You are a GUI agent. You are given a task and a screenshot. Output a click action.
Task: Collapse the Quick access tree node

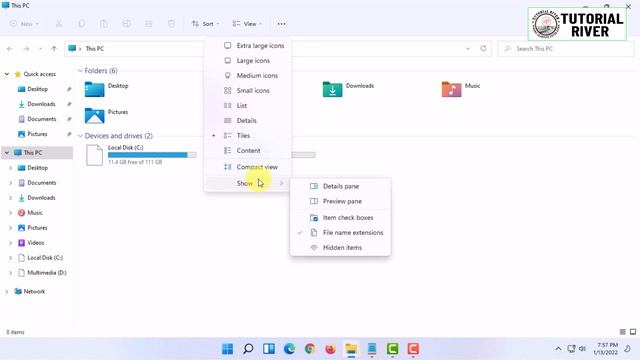7,74
